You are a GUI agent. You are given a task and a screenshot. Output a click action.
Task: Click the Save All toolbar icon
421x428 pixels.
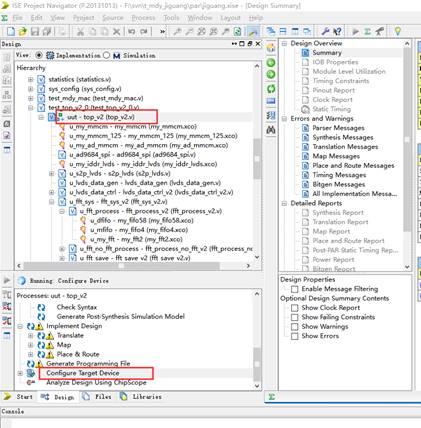click(x=47, y=31)
